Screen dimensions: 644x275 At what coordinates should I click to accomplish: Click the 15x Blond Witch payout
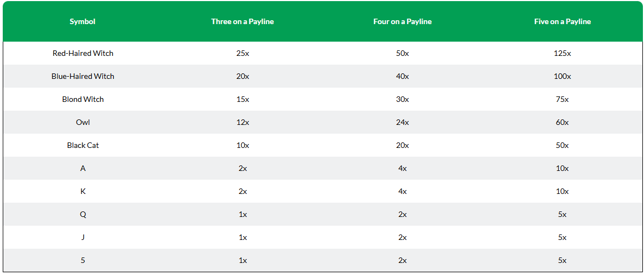coord(242,99)
